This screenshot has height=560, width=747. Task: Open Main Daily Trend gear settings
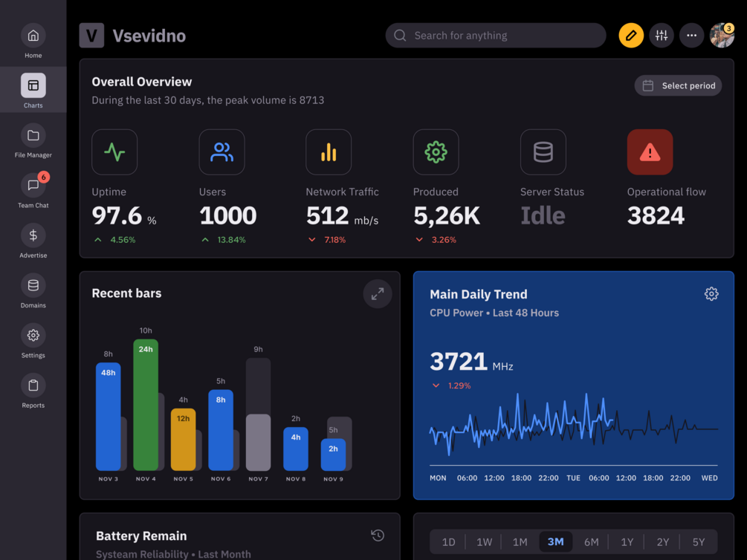711,294
